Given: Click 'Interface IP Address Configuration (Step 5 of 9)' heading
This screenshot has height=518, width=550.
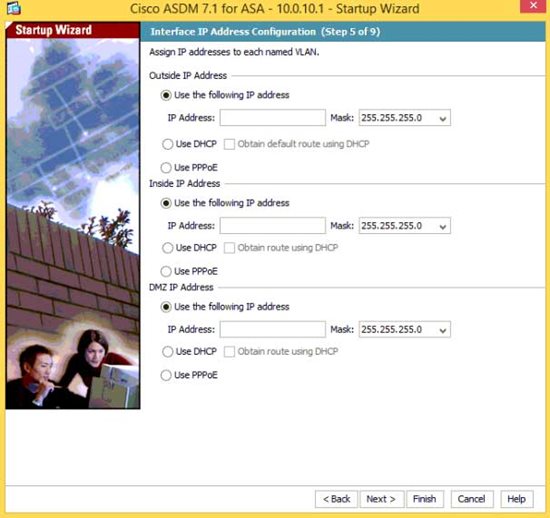Looking at the screenshot, I should click(265, 32).
